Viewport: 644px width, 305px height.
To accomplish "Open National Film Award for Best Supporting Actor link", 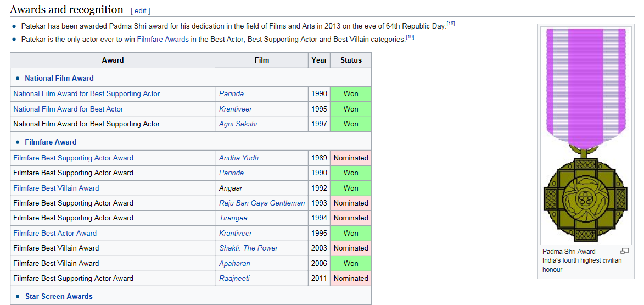I will (x=87, y=94).
